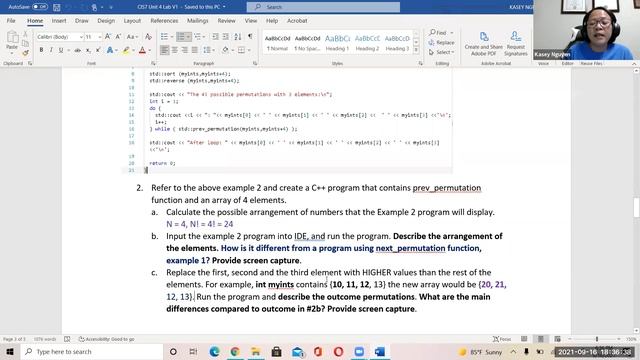The width and height of the screenshot is (640, 360).
Task: Click the Center alignment icon
Action: point(175,50)
